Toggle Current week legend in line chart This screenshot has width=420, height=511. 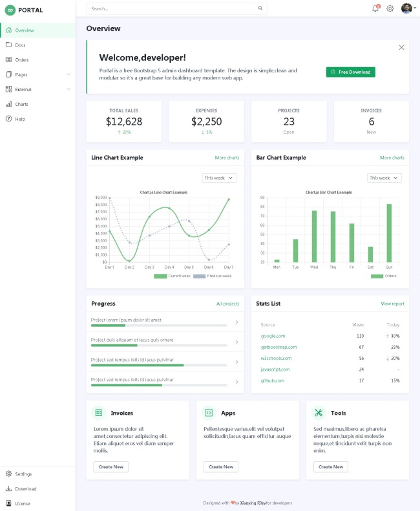tap(172, 276)
